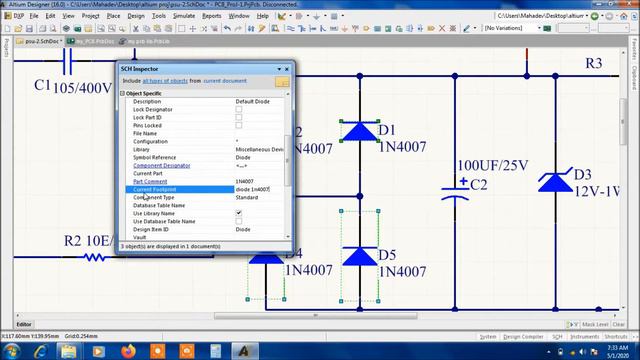Image resolution: width=640 pixels, height=360 pixels.
Task: Click the New document toolbar icon
Action: pyautogui.click(x=7, y=29)
